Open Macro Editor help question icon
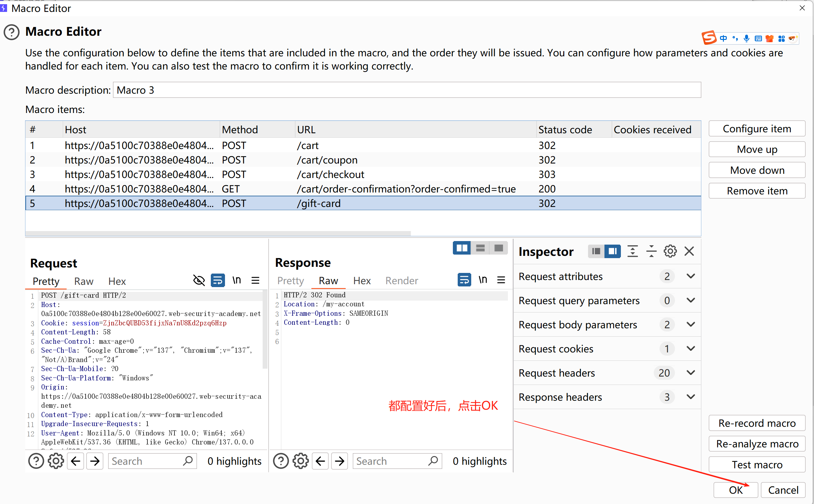Image resolution: width=814 pixels, height=504 pixels. click(12, 32)
